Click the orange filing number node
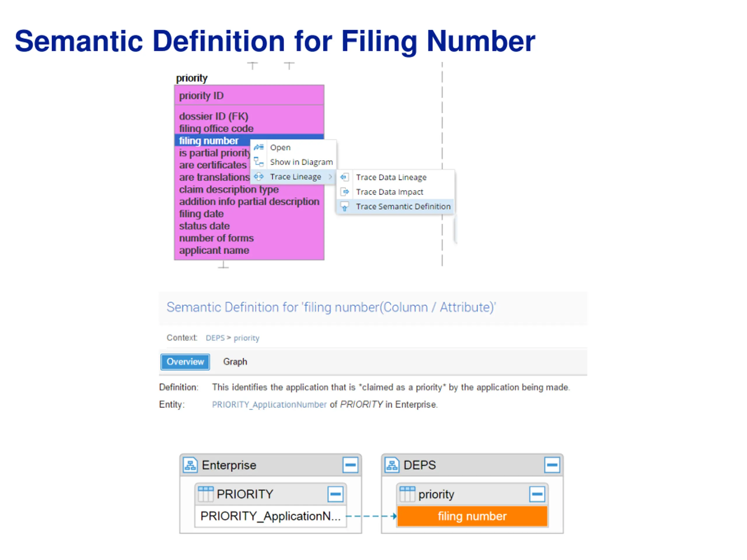The image size is (747, 560). [472, 516]
